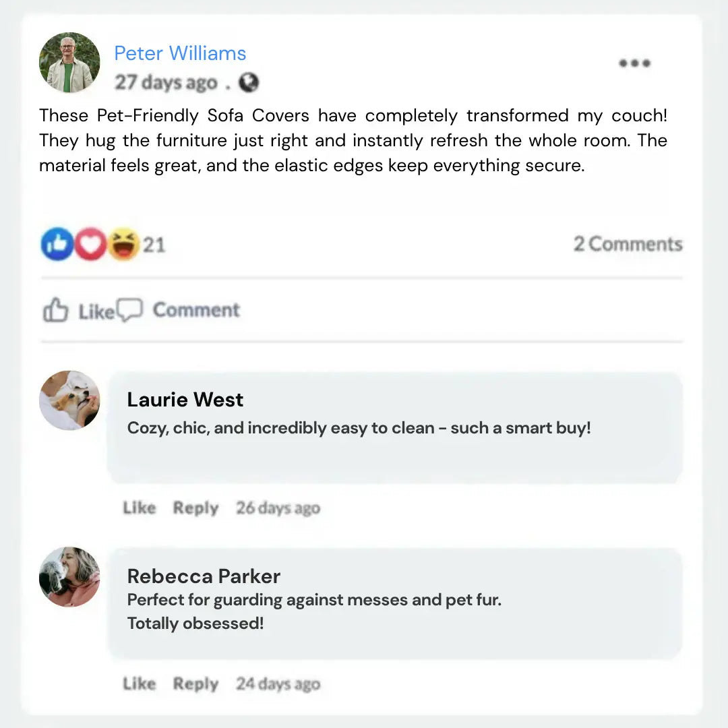This screenshot has height=728, width=728.
Task: Reply to Rebecca Parker's comment
Action: 195,684
